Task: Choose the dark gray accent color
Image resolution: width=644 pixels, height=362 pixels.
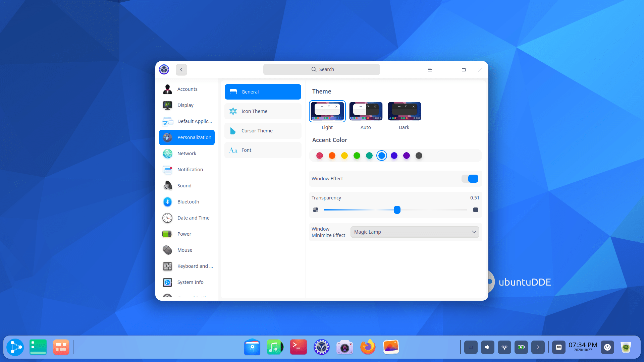Action: coord(419,156)
